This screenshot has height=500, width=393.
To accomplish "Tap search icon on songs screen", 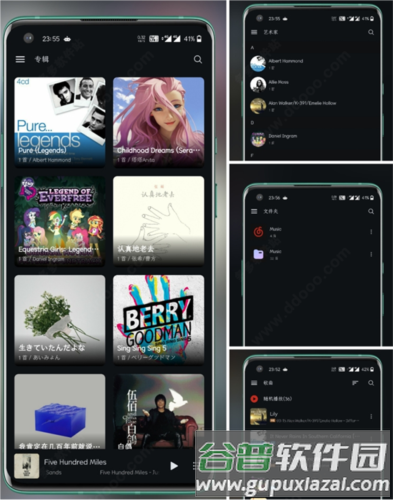I will tap(371, 383).
